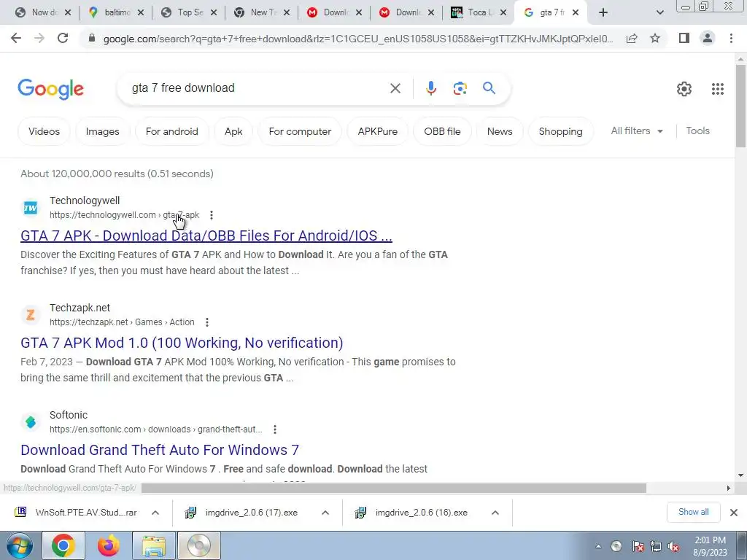Click the blue magnifier search button
747x560 pixels.
[x=489, y=88]
